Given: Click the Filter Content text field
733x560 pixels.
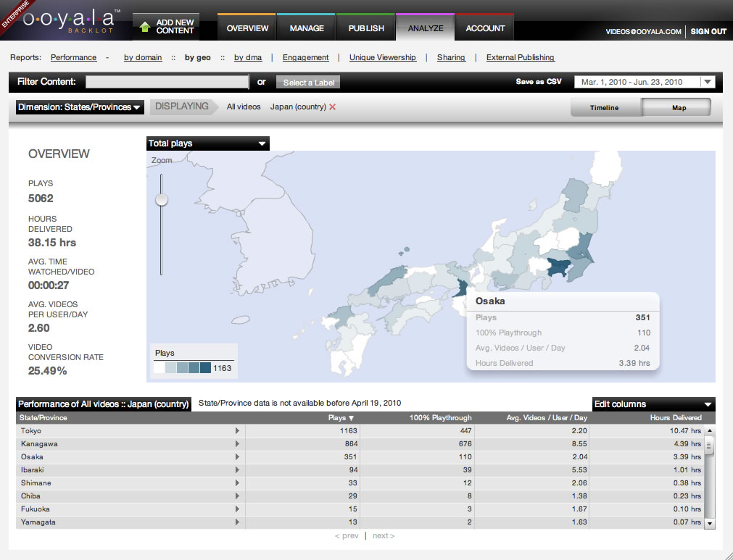Looking at the screenshot, I should tap(167, 82).
